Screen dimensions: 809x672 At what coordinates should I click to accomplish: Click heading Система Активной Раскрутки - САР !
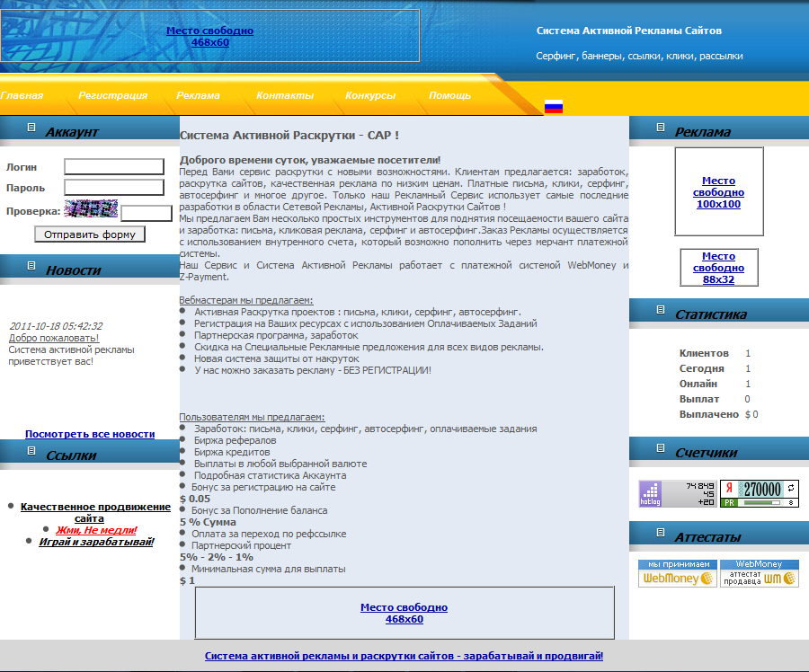click(x=289, y=135)
